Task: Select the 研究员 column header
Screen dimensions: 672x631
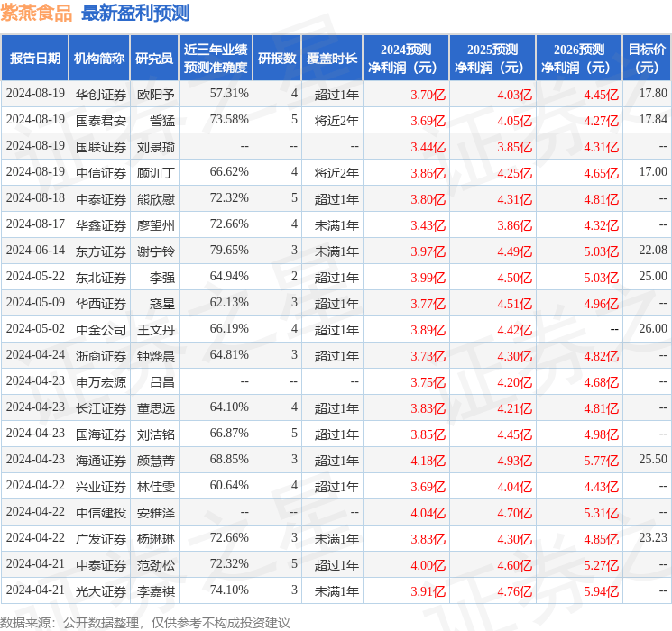Action: point(154,59)
